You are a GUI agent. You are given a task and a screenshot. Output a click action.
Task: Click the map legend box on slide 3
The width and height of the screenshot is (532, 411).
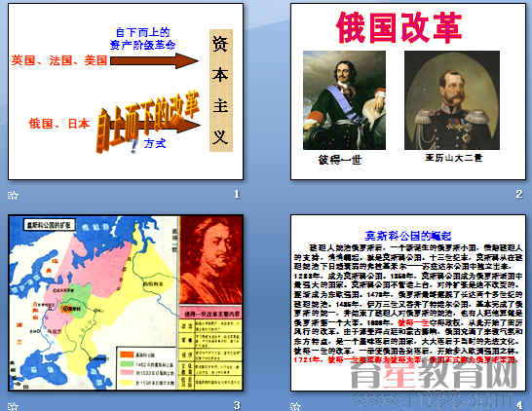click(x=146, y=368)
